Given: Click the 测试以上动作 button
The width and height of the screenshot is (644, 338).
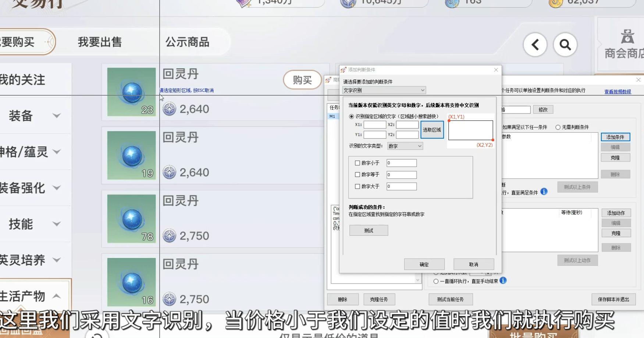Looking at the screenshot, I should (577, 260).
